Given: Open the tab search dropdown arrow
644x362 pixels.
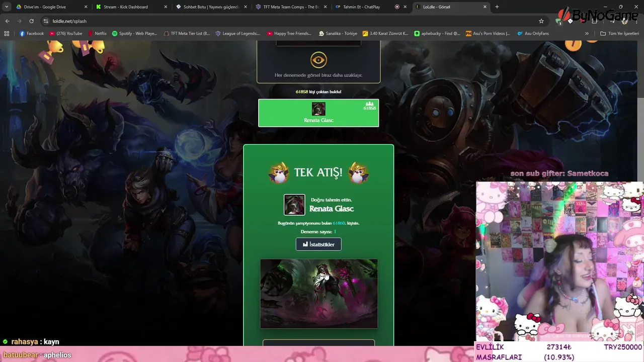Looking at the screenshot, I should [6, 7].
